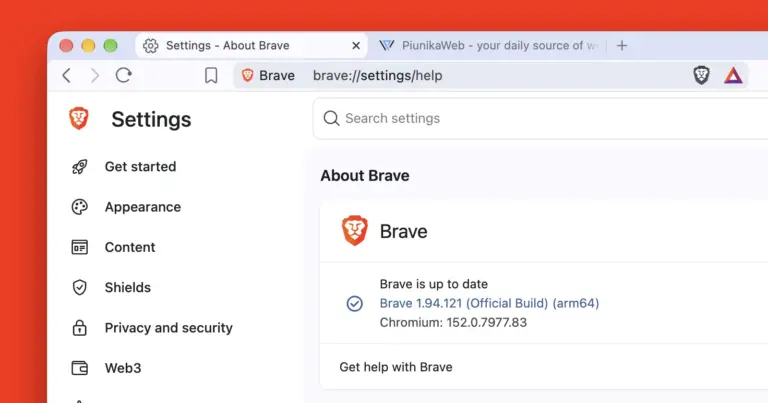Click the PiunikaWeb tab favicon

[x=386, y=46]
